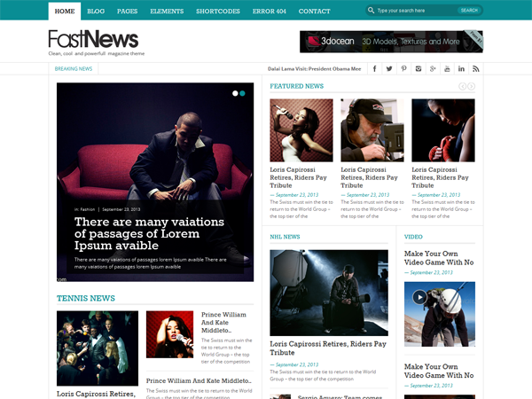Open 'There are many vaiations' slider headline
The image size is (532, 399).
149,233
